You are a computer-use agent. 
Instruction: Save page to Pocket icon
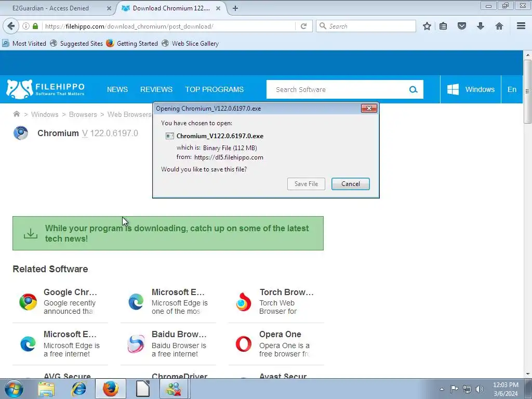pyautogui.click(x=462, y=26)
